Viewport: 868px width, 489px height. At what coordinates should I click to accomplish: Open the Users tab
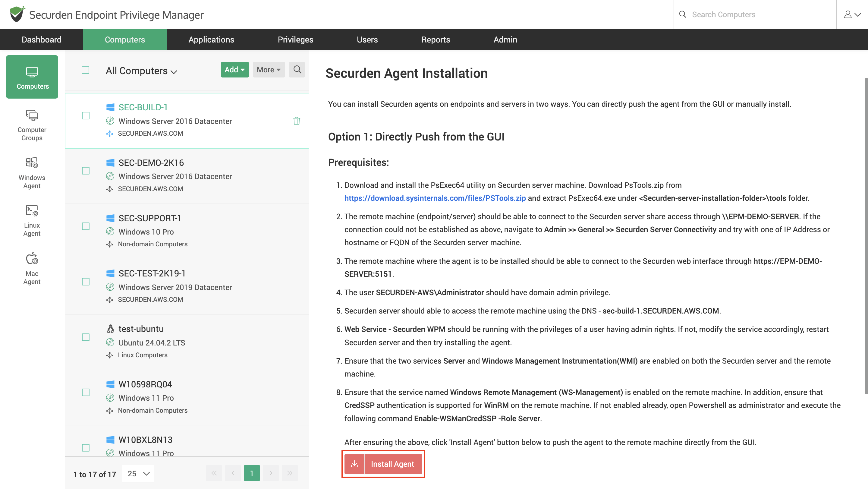(367, 39)
